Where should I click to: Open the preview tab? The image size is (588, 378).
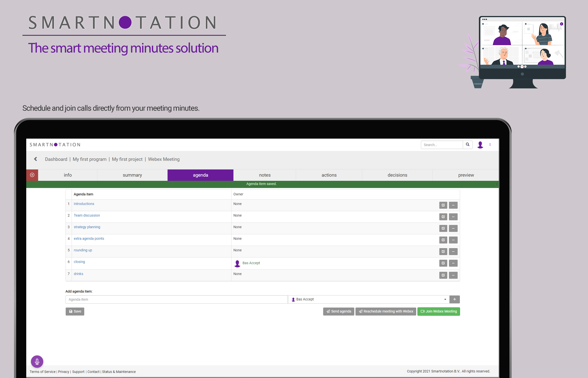click(x=466, y=175)
